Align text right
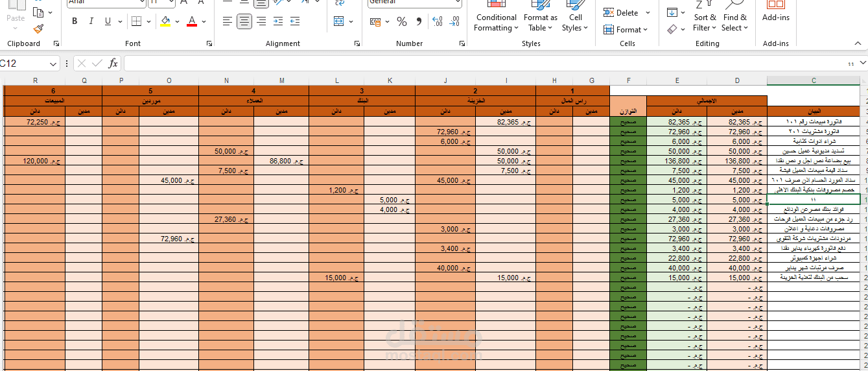The width and height of the screenshot is (868, 371). coord(261,21)
